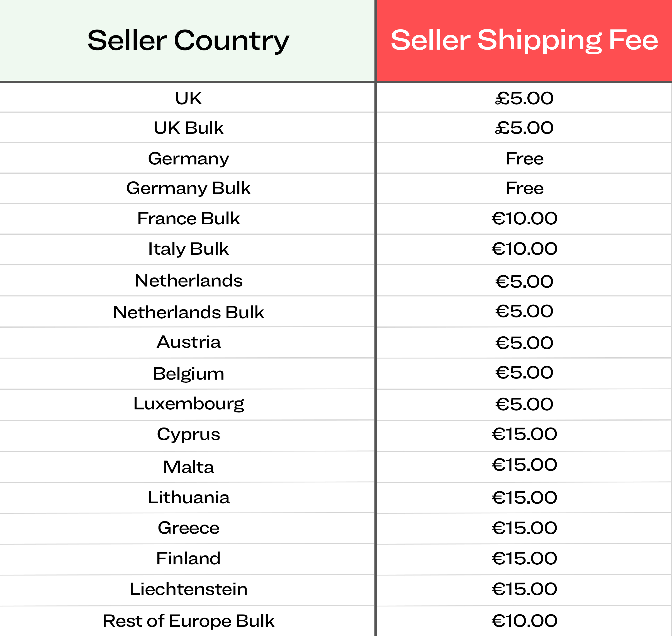Select the UK Bulk country cell
The width and height of the screenshot is (672, 636).
pyautogui.click(x=188, y=128)
